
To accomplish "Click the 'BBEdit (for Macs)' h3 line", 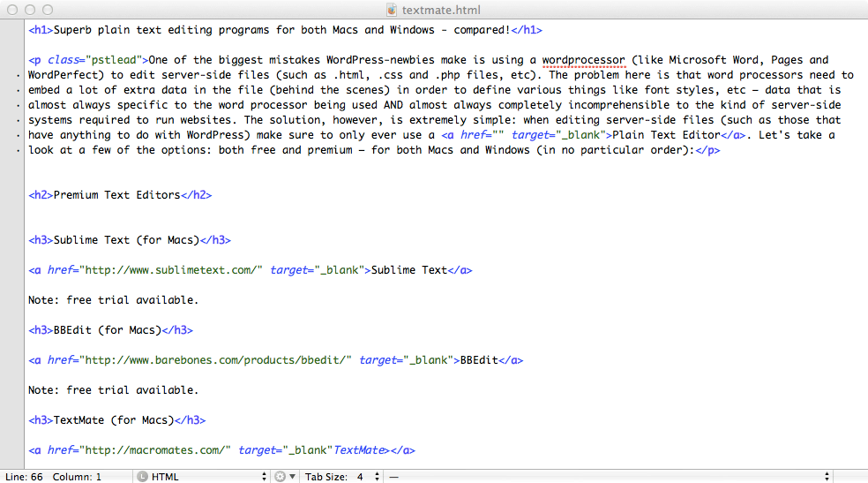I will click(x=111, y=330).
